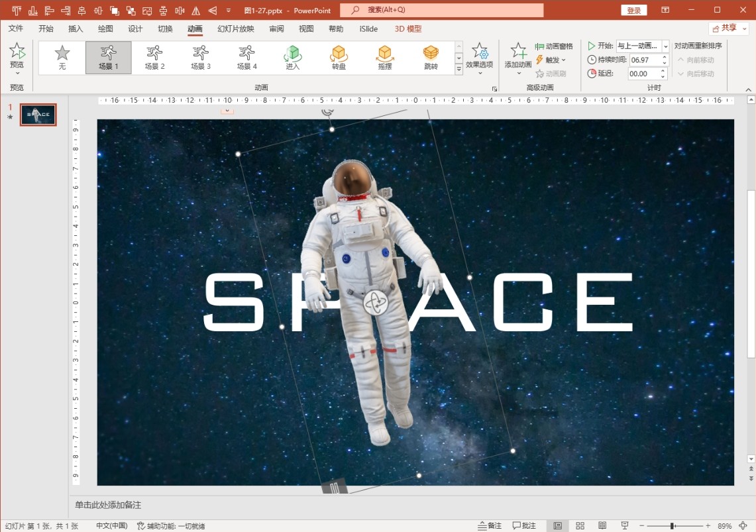
Task: Click the zoom slider handle
Action: [x=672, y=525]
